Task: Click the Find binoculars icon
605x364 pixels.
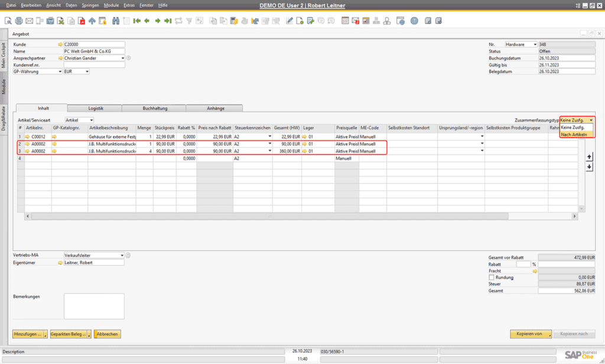Action: pyautogui.click(x=116, y=21)
